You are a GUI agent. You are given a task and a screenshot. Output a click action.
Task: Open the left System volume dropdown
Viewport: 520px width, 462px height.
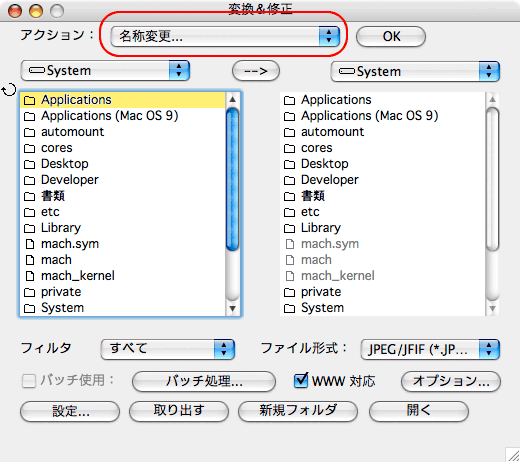tap(105, 71)
